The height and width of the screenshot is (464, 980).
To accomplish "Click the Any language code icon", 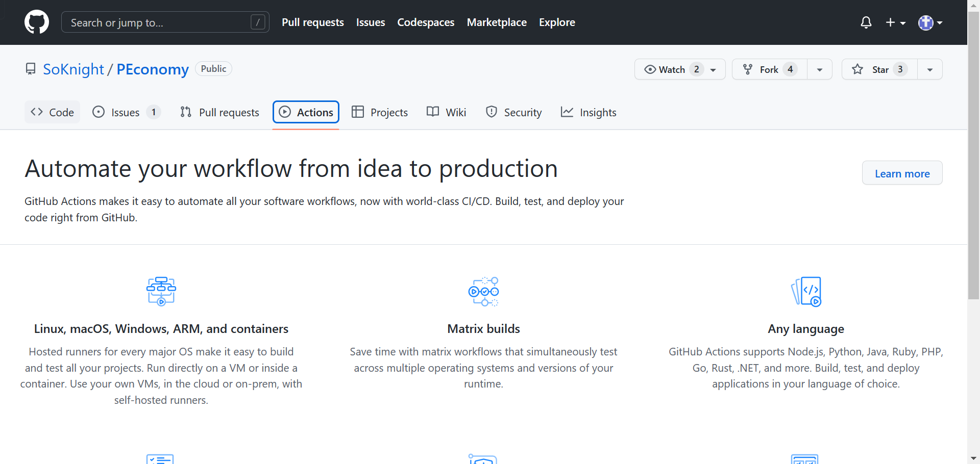I will (806, 291).
